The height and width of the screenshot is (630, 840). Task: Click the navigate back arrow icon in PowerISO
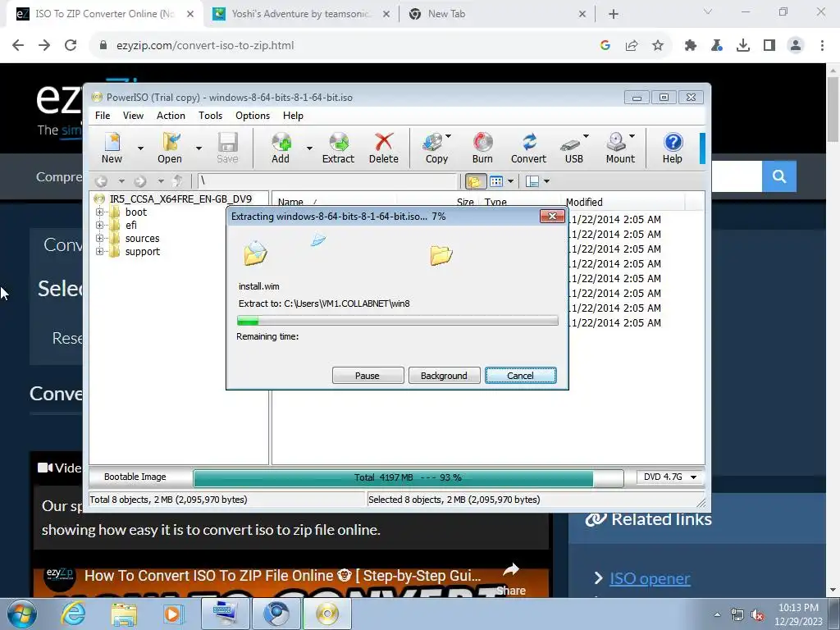point(101,181)
